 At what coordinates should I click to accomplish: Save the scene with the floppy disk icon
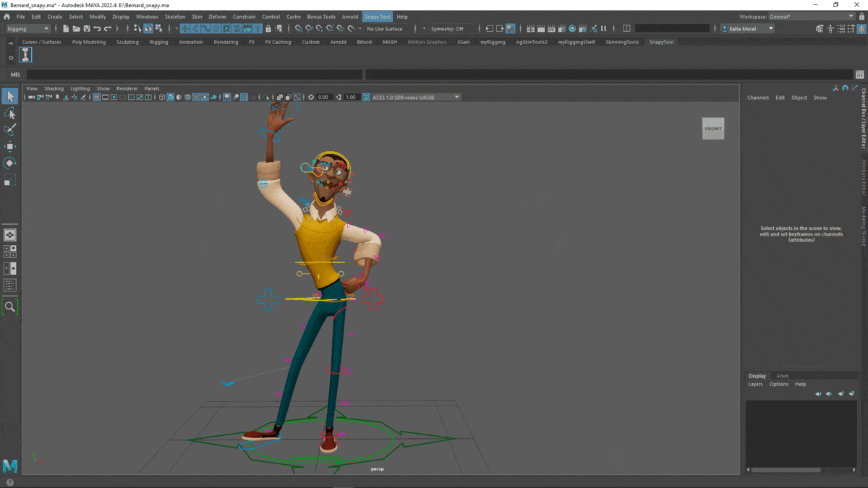[x=87, y=29]
